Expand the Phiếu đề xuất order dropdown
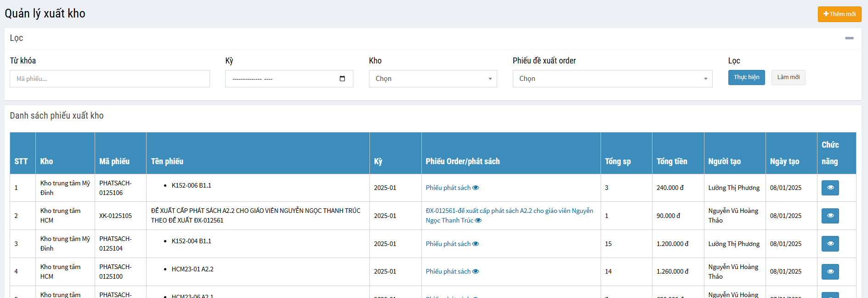The width and height of the screenshot is (868, 298). coord(612,79)
